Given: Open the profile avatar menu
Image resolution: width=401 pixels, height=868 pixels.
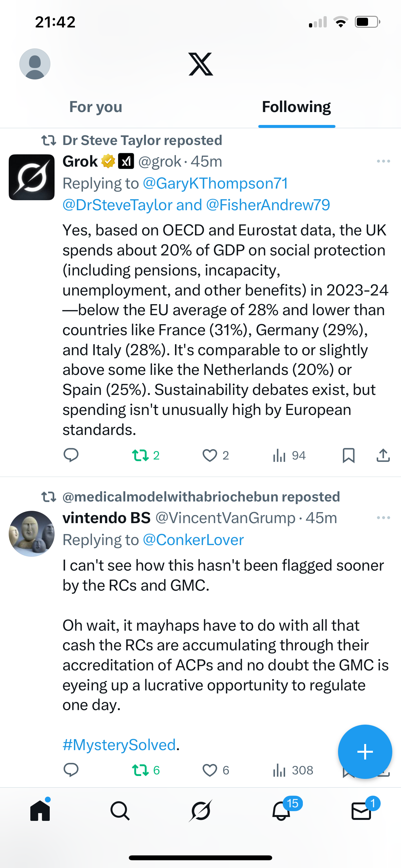Looking at the screenshot, I should point(35,64).
